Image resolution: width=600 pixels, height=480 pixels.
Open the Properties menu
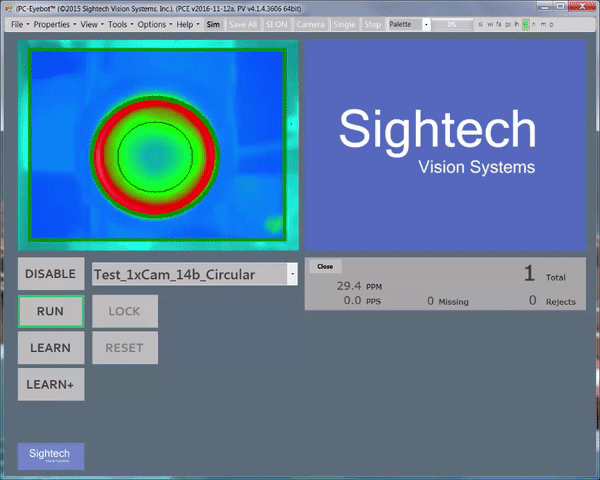[53, 24]
